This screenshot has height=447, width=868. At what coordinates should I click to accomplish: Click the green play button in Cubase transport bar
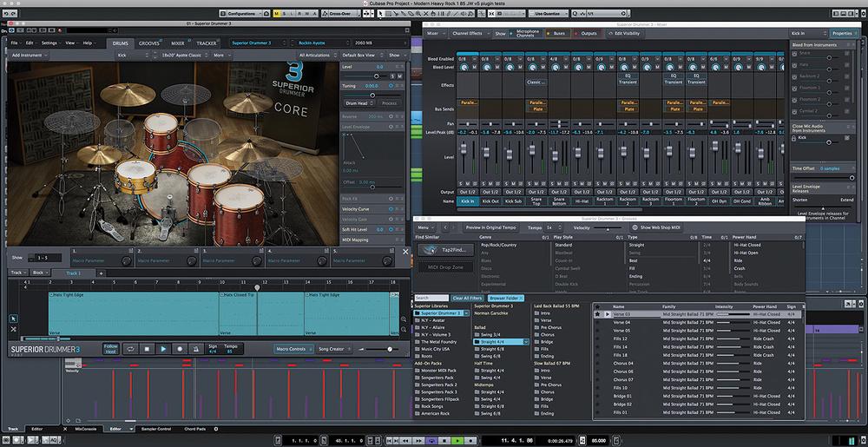click(457, 440)
